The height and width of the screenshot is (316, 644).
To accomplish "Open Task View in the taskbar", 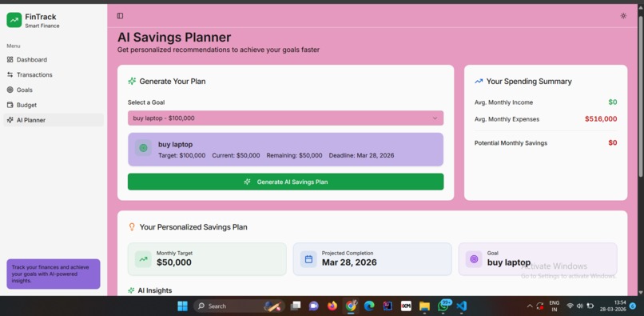I will 296,306.
